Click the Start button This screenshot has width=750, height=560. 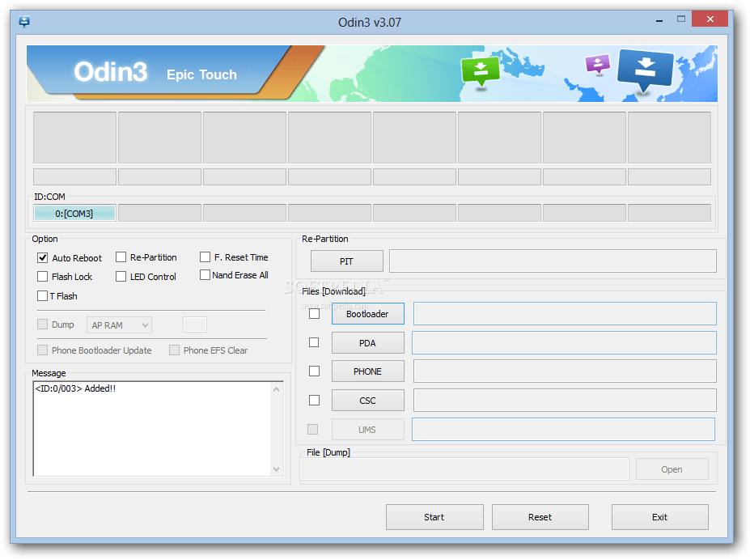[x=434, y=517]
